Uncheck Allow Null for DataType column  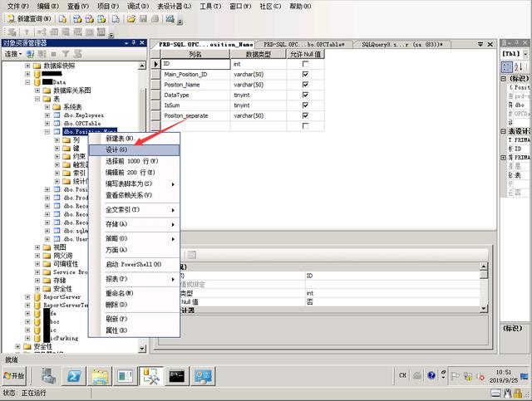[x=305, y=95]
